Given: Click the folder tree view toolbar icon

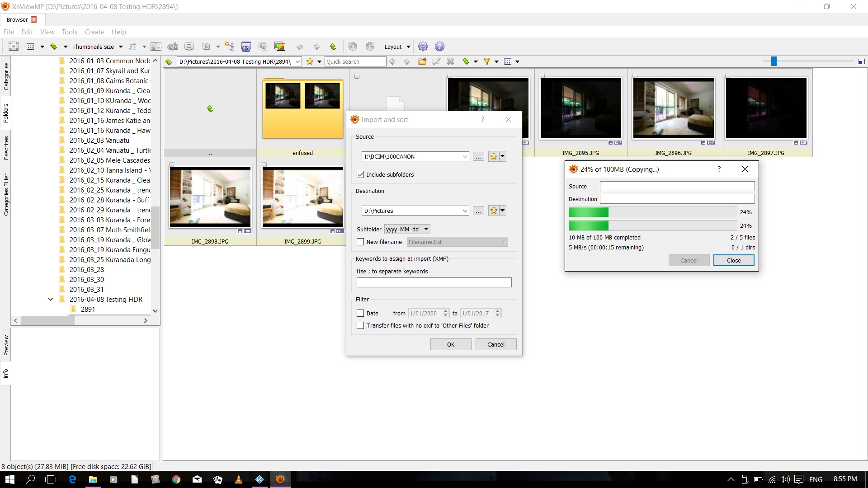Looking at the screenshot, I should 230,47.
